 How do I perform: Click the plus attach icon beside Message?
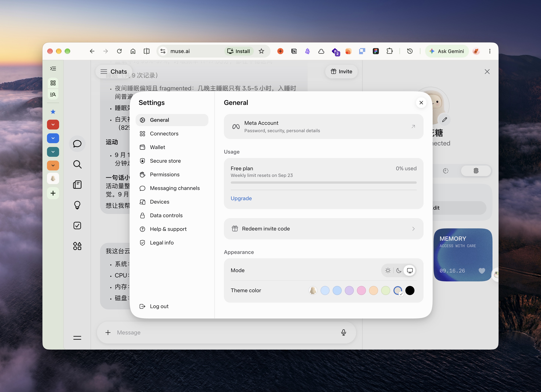click(x=108, y=332)
